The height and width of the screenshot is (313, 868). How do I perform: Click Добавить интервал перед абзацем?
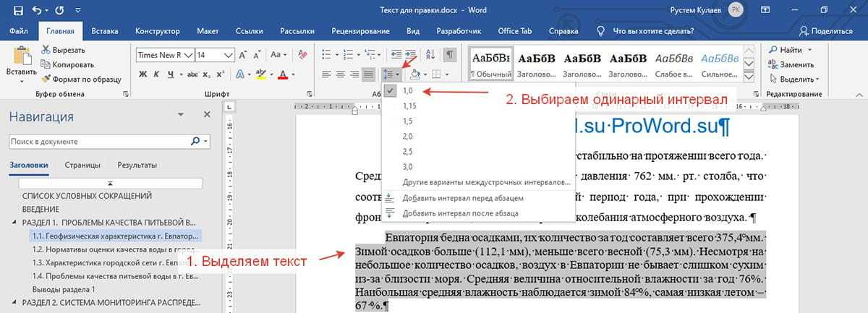pos(463,197)
